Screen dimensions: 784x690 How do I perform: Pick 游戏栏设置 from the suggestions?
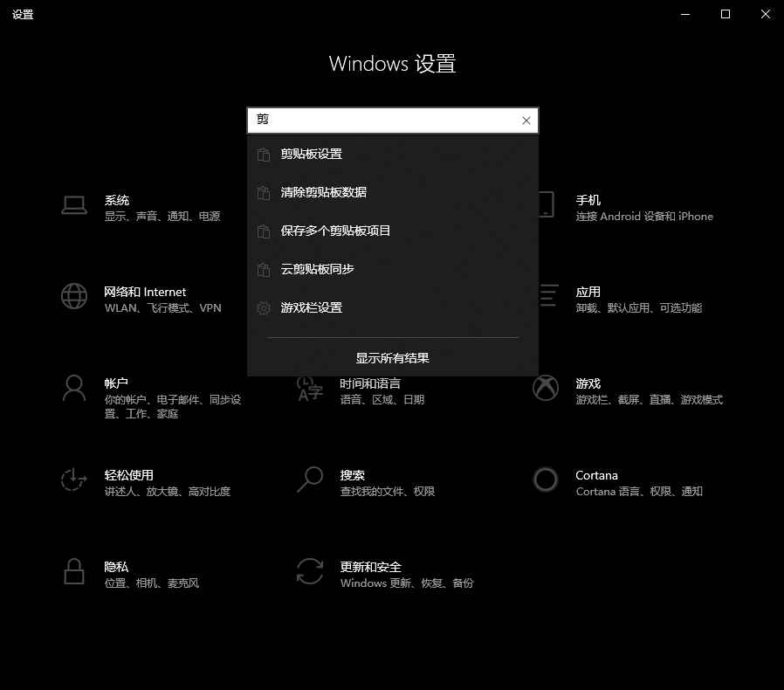tap(393, 308)
